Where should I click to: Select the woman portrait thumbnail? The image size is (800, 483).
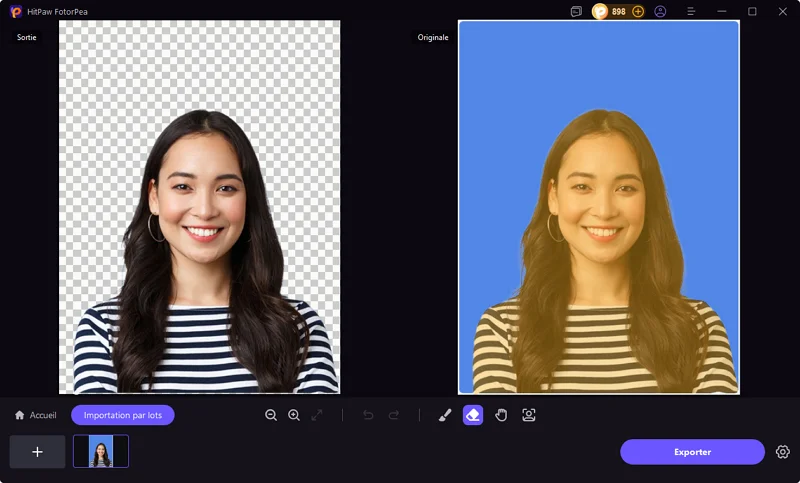(x=101, y=452)
